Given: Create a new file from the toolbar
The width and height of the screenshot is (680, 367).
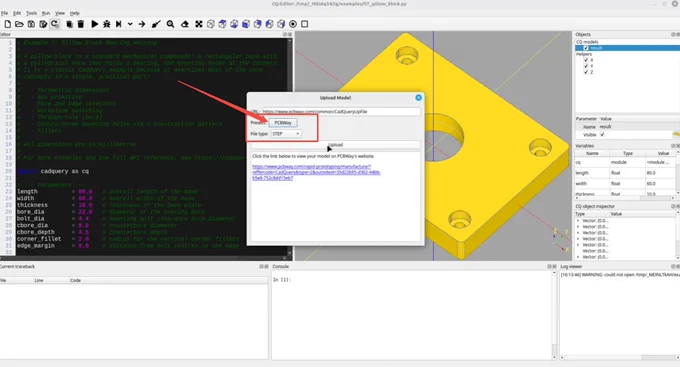Looking at the screenshot, I should [x=7, y=24].
